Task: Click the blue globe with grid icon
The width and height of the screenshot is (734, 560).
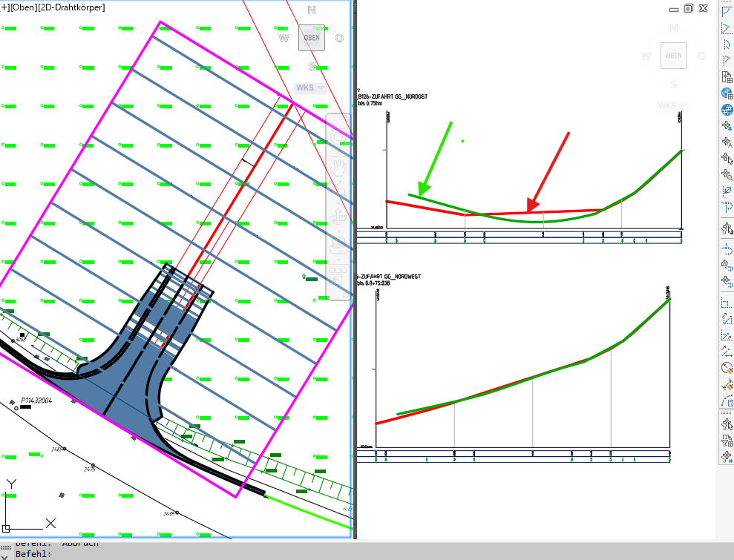Action: click(x=727, y=93)
